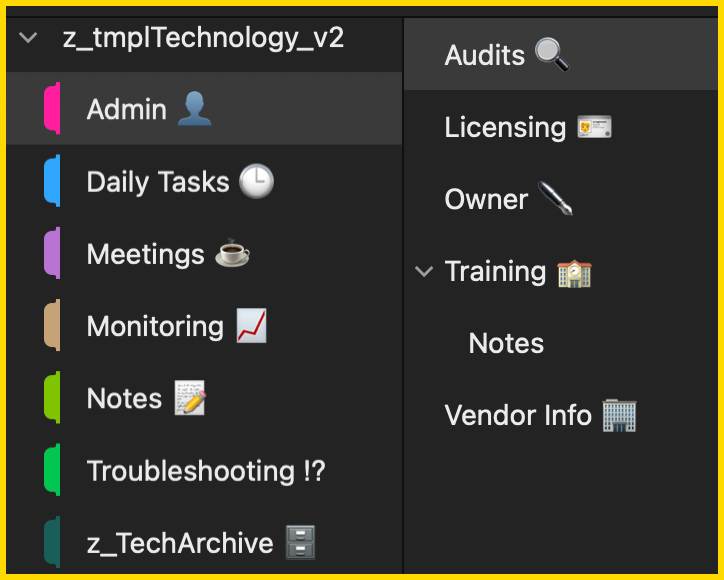
Task: Click the dark teal z_TechArchive color tab
Action: click(52, 542)
